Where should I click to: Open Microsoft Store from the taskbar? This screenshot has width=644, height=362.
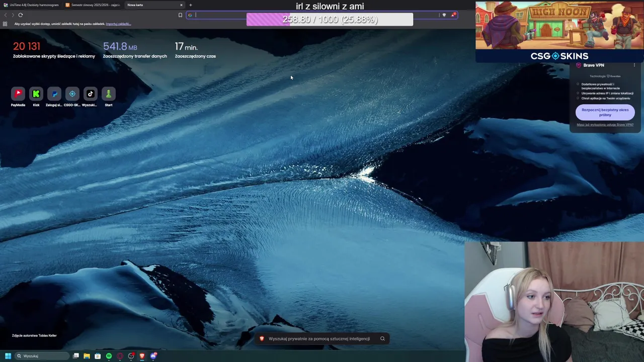click(98, 356)
